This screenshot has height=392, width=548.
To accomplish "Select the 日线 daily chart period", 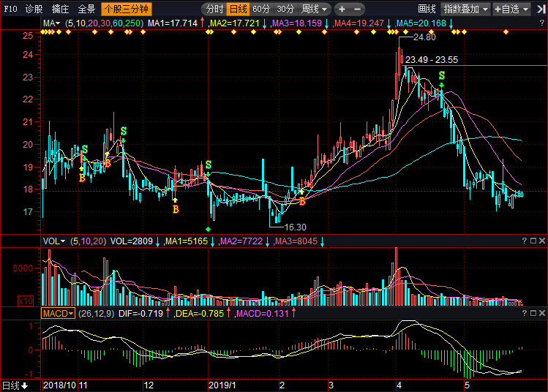I will pos(238,10).
